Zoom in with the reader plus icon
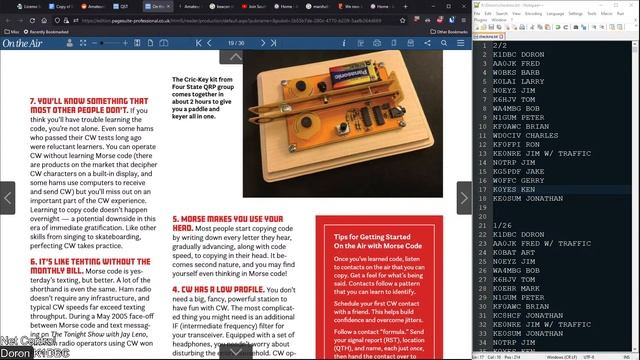The image size is (640, 360). click(x=125, y=43)
